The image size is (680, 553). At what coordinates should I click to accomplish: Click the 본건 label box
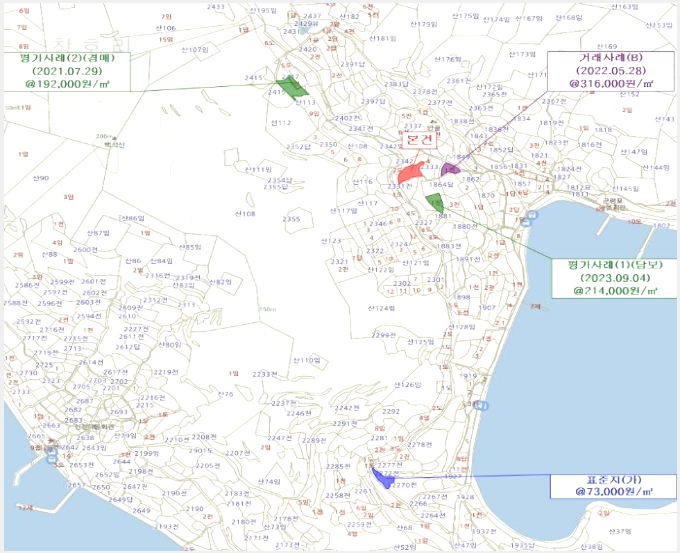pos(419,140)
